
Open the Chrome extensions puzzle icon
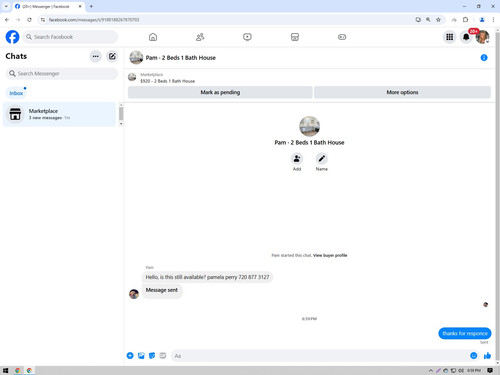[466, 20]
